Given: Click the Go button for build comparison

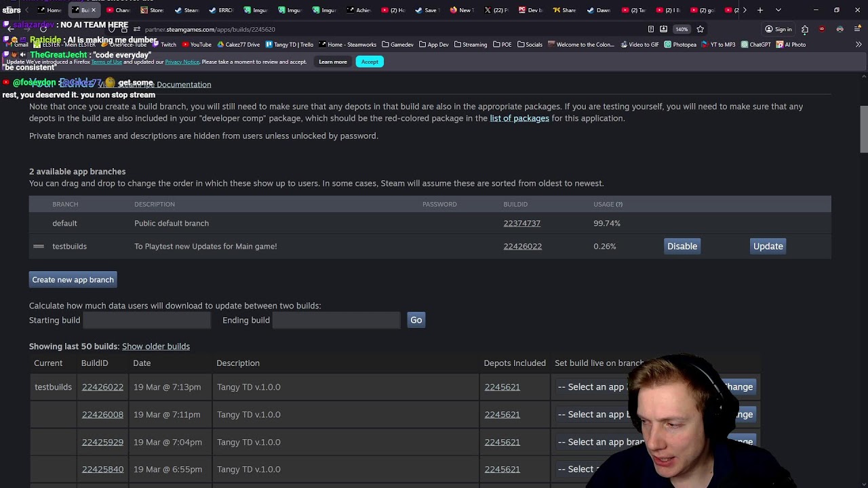Looking at the screenshot, I should tap(416, 320).
